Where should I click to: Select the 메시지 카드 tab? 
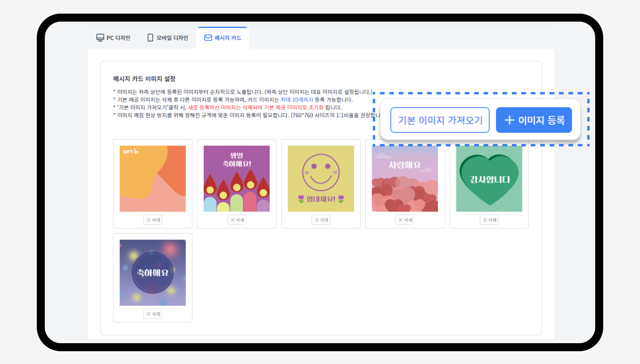[x=223, y=38]
